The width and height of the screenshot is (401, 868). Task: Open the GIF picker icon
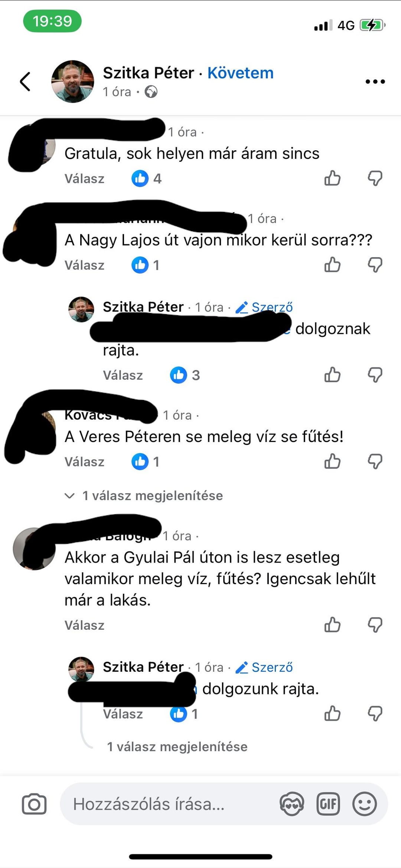328,804
